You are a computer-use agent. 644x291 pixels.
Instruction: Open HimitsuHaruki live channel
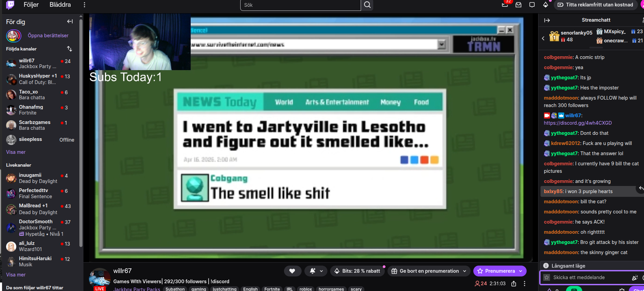tap(40, 262)
